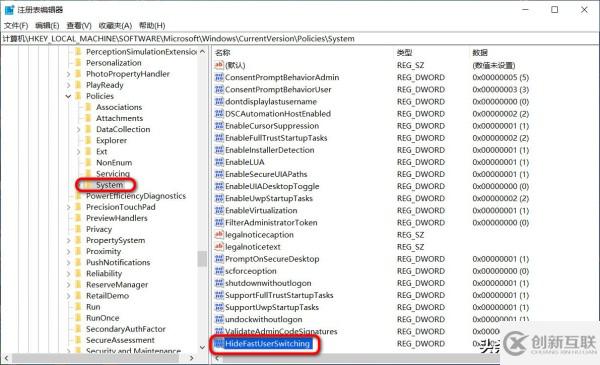Viewport: 600px width, 365px height.
Task: Click the EnableVirtualization value icon
Action: click(x=219, y=210)
